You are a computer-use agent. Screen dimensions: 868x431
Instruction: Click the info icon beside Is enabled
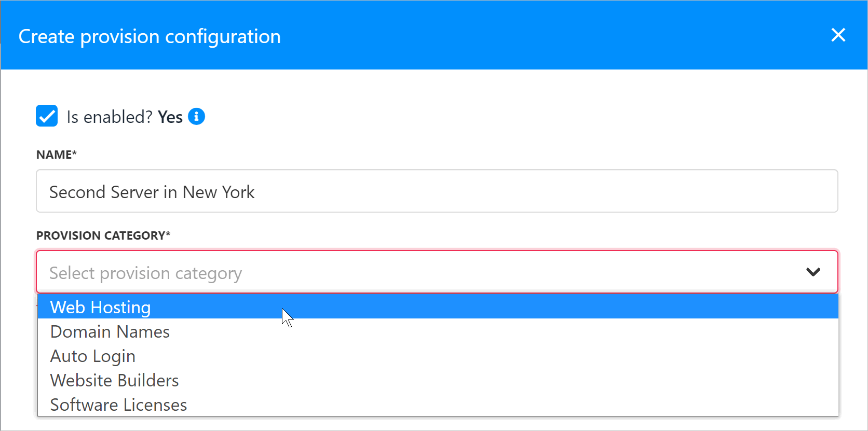point(196,116)
